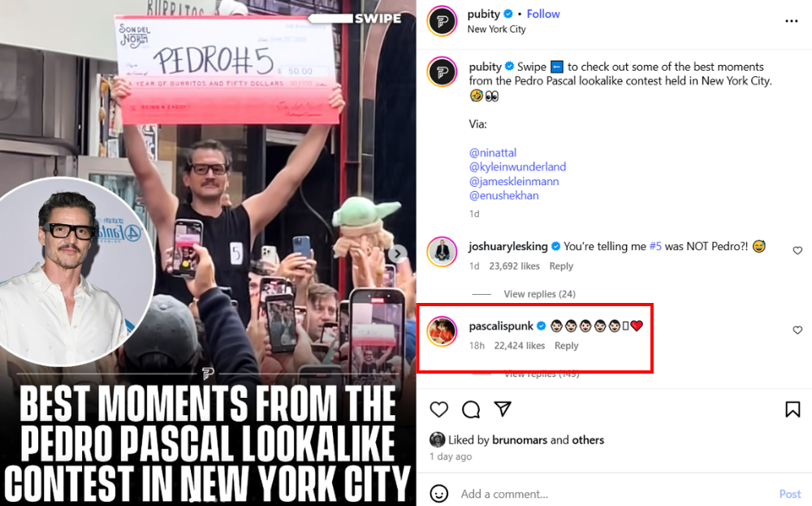Viewport: 812px width, 506px height.
Task: Like pascalispunk's comment
Action: point(797,330)
